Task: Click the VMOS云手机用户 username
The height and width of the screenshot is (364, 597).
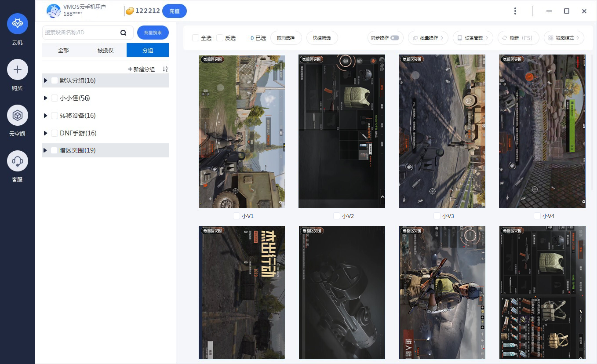Action: (x=84, y=7)
